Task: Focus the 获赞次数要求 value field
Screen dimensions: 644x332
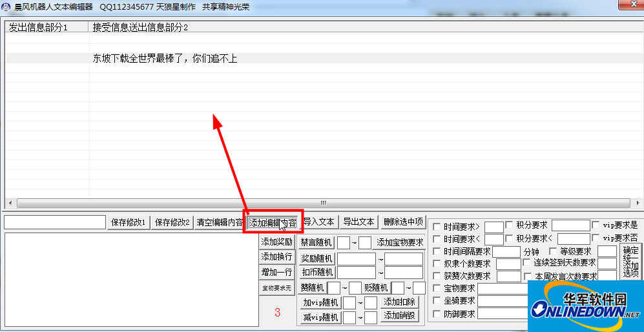Action: [x=508, y=276]
